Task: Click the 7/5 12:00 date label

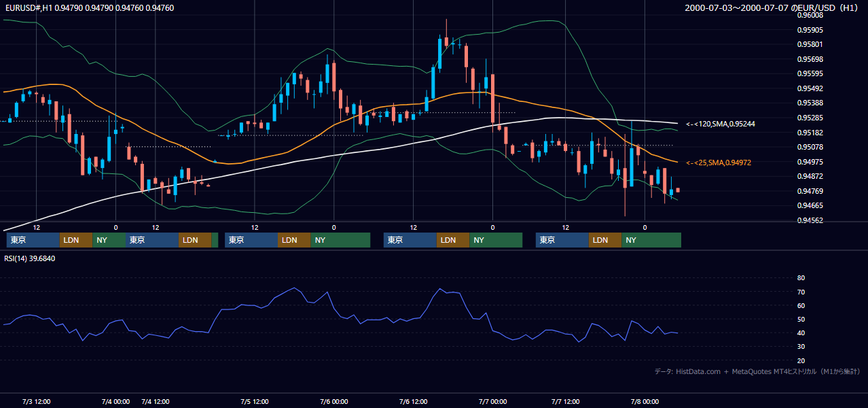Action: point(255,401)
